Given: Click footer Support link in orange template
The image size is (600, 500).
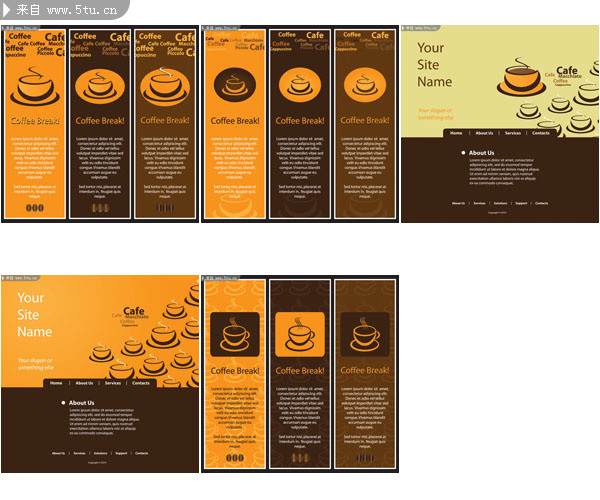Looking at the screenshot, I should point(121,453).
